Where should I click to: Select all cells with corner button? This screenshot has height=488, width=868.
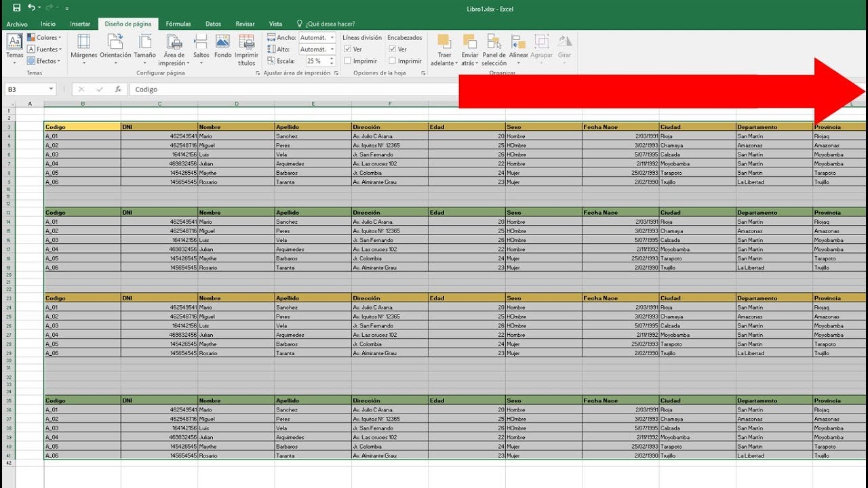8,104
